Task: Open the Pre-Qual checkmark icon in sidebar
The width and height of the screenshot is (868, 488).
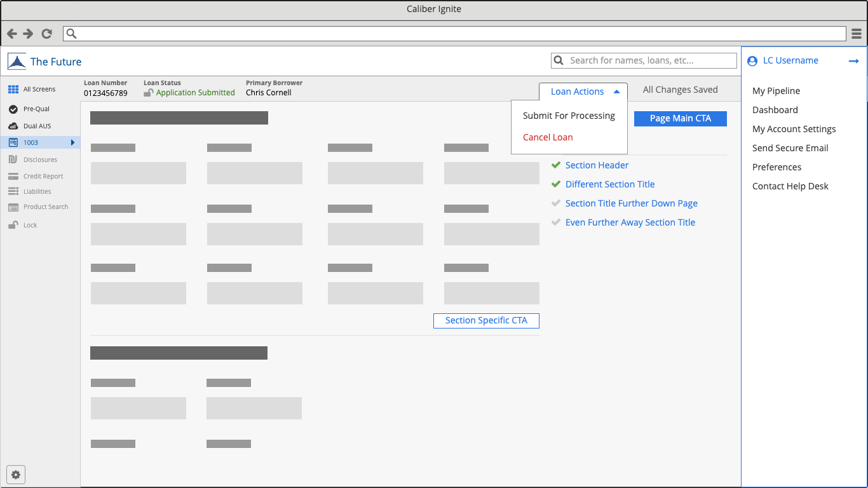Action: pos(13,109)
